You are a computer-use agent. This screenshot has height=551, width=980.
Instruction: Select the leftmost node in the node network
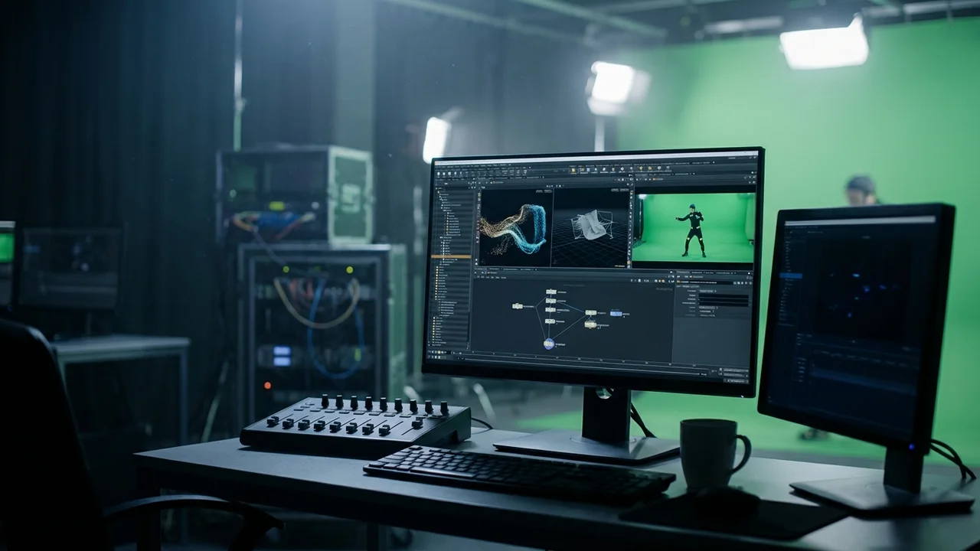(x=518, y=306)
